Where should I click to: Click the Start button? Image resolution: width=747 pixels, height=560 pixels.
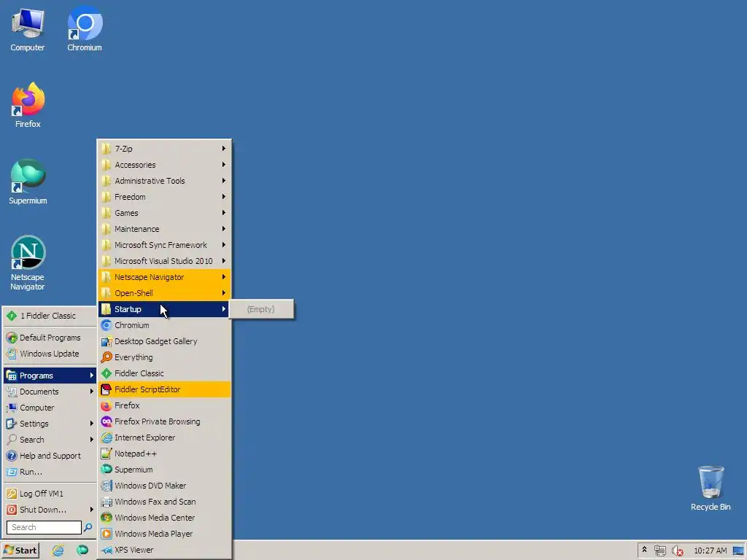[20, 551]
